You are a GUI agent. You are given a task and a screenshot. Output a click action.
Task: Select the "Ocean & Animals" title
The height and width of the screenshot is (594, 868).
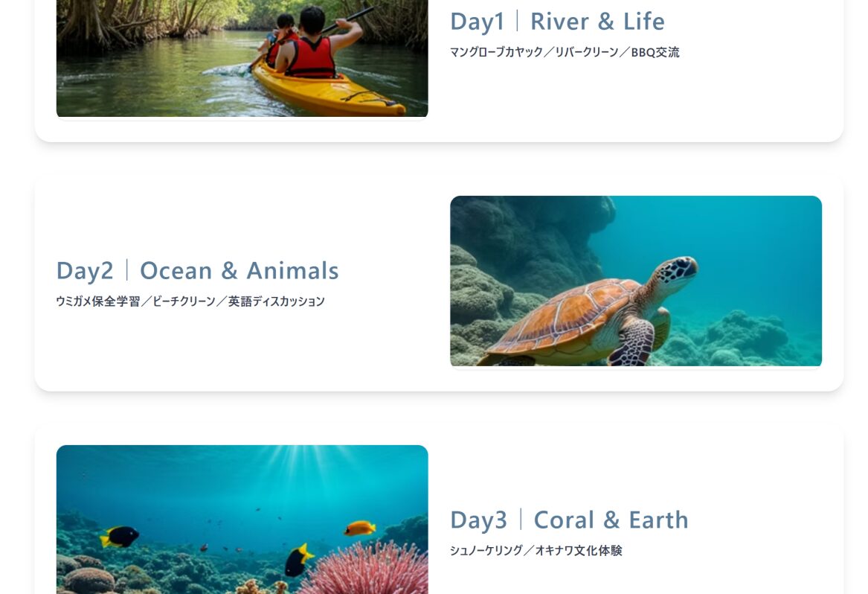(x=239, y=271)
